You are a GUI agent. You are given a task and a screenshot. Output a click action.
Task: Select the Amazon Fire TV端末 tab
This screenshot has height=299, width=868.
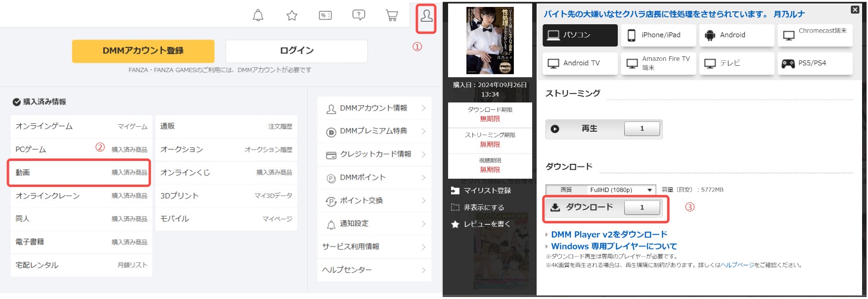coord(658,63)
